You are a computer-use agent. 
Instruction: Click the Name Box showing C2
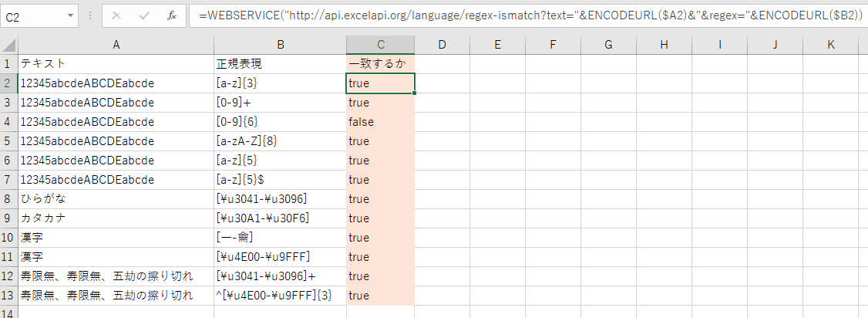[x=32, y=15]
